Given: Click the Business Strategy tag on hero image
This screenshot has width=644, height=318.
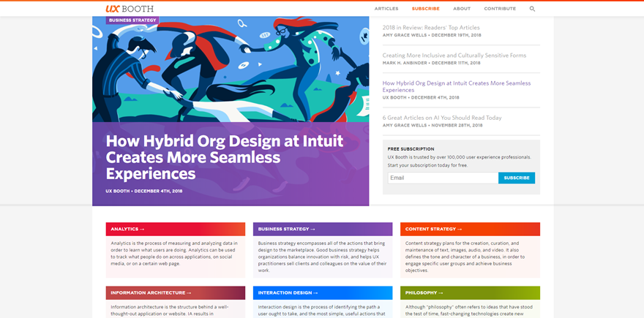Looking at the screenshot, I should [132, 20].
